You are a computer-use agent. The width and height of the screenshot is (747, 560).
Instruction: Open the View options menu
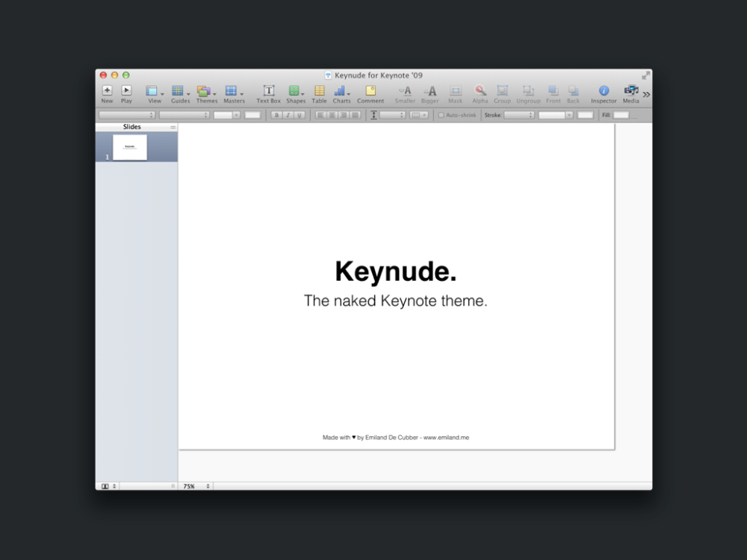[x=155, y=94]
